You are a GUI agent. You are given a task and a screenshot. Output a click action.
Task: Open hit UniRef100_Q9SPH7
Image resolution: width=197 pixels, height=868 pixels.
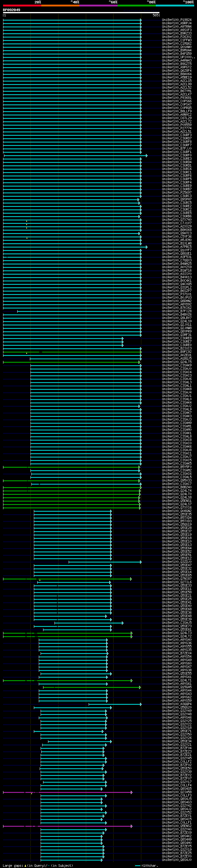click(x=176, y=200)
